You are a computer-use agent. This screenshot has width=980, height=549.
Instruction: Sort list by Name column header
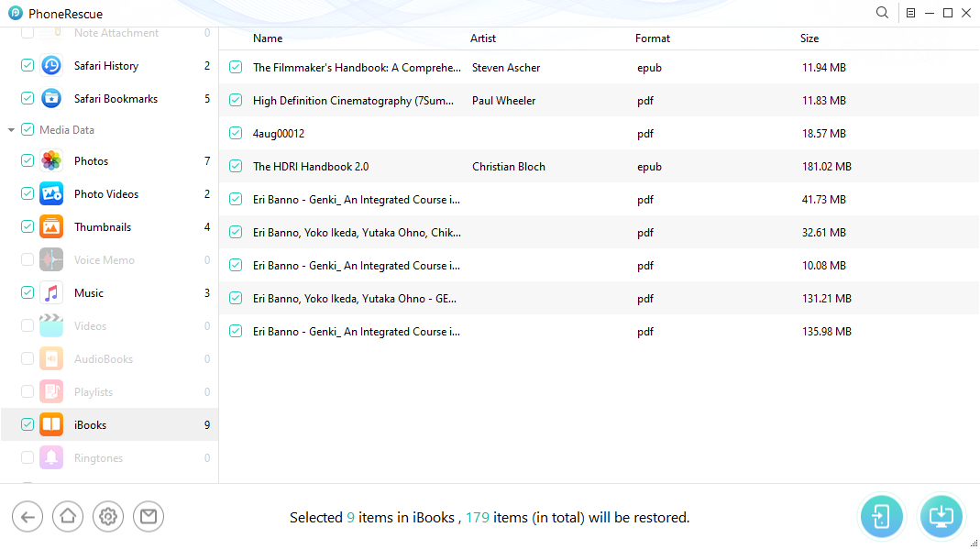(x=268, y=38)
